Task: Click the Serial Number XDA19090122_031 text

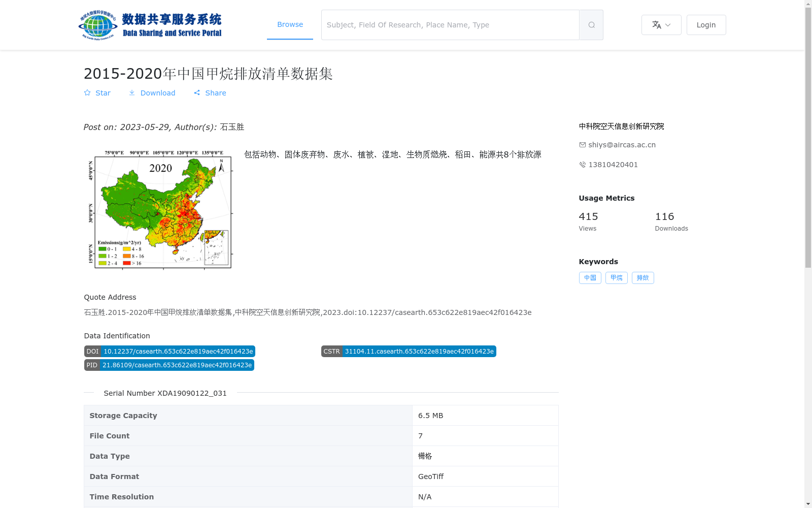Action: pyautogui.click(x=165, y=393)
